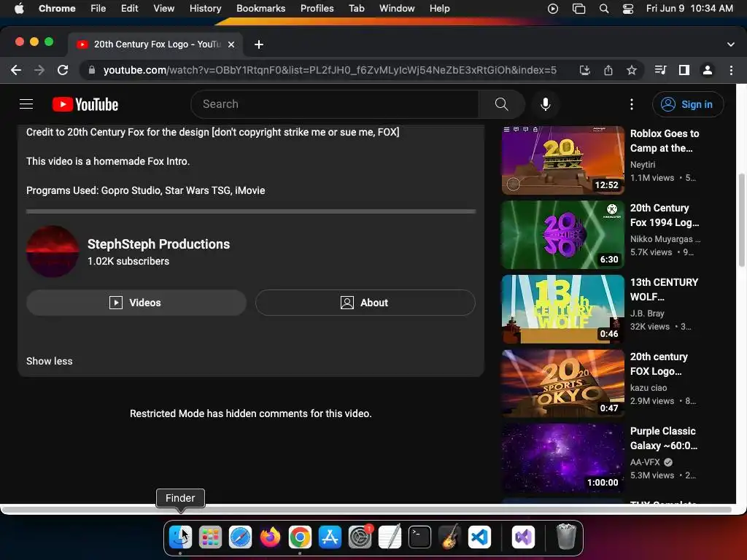Install app icon in address bar
Image resolution: width=747 pixels, height=560 pixels.
584,70
